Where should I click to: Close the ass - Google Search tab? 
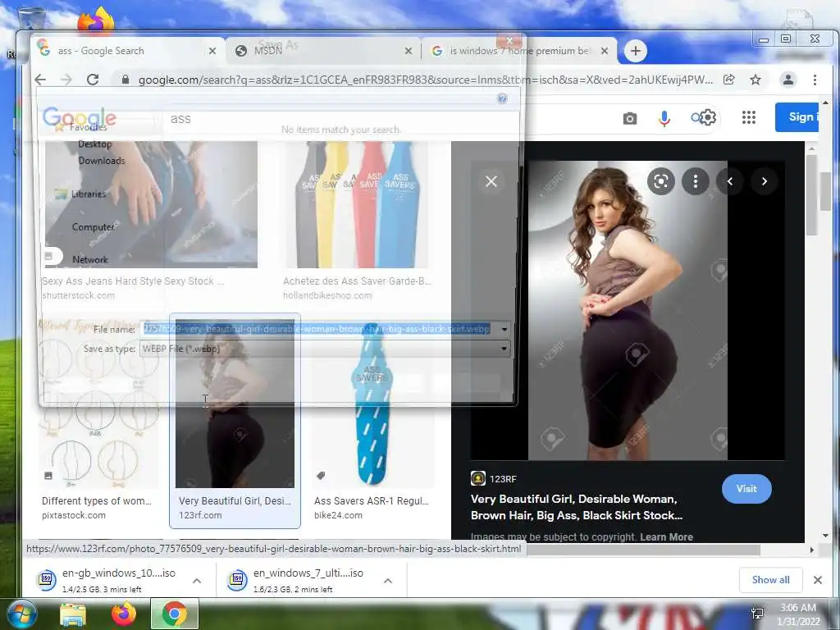[212, 51]
